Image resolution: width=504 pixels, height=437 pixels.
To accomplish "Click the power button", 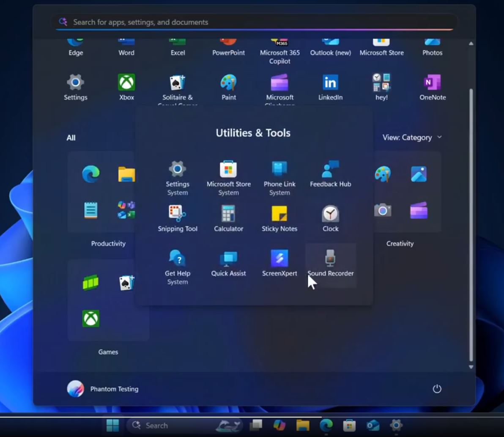I will (437, 389).
